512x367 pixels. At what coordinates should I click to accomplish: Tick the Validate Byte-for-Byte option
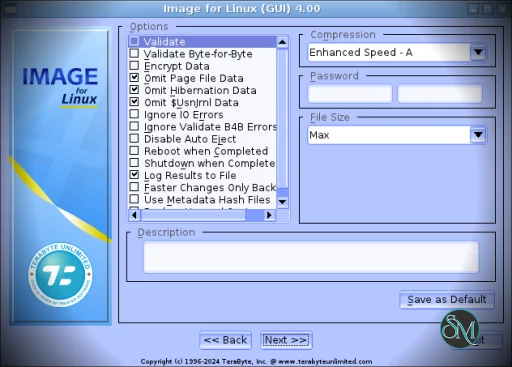[x=134, y=53]
